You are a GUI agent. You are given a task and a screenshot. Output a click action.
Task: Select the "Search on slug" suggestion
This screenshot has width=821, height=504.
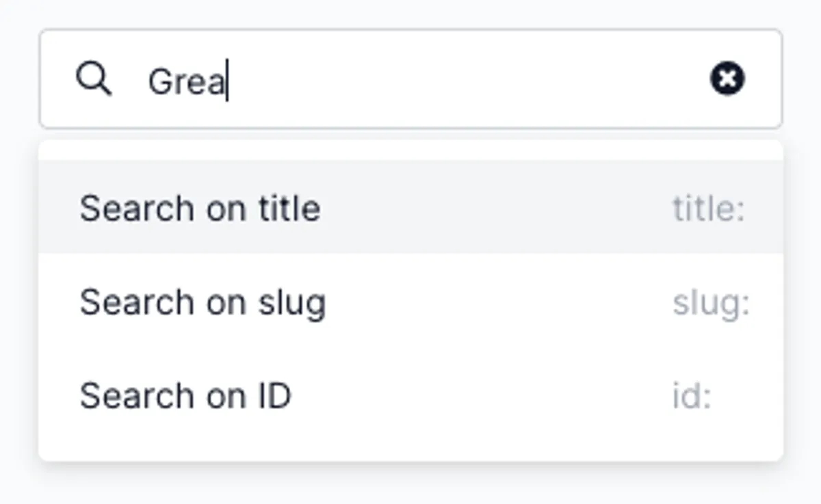203,302
